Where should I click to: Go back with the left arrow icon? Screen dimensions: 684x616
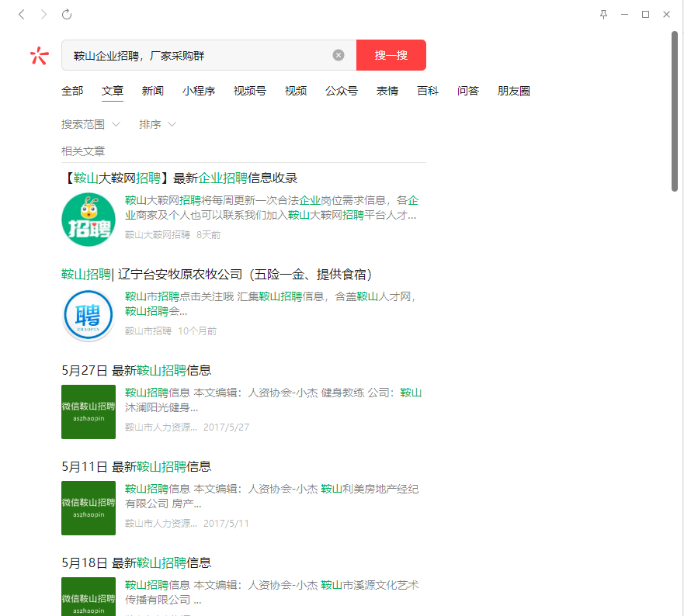point(22,15)
